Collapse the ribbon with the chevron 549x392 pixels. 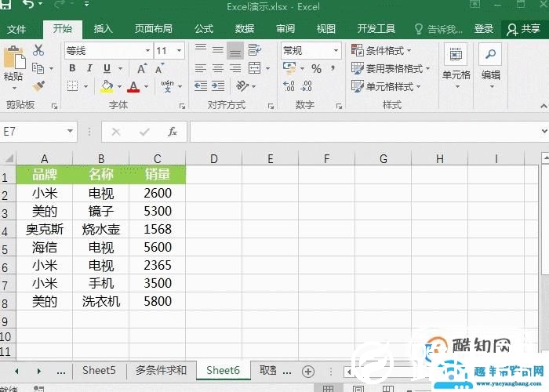[x=543, y=106]
